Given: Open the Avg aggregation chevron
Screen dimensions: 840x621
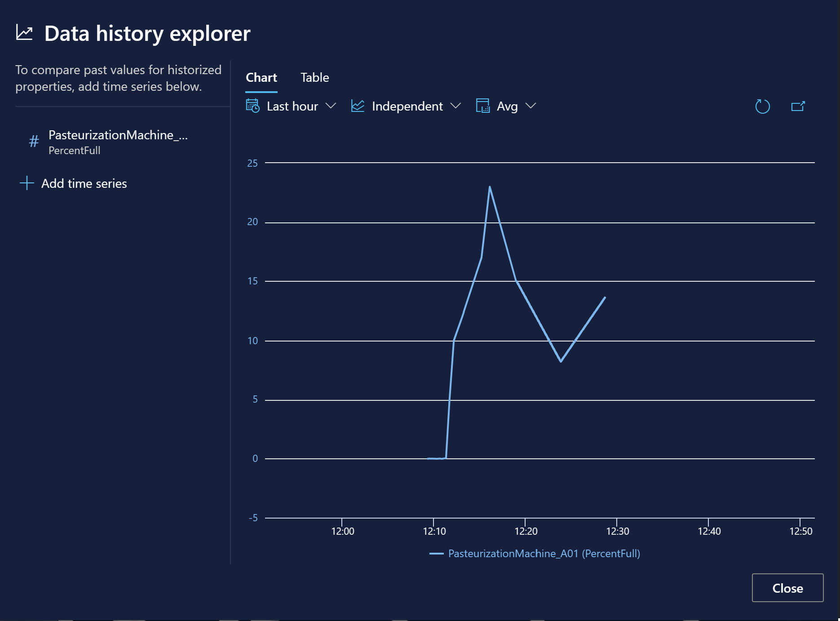Looking at the screenshot, I should click(531, 106).
